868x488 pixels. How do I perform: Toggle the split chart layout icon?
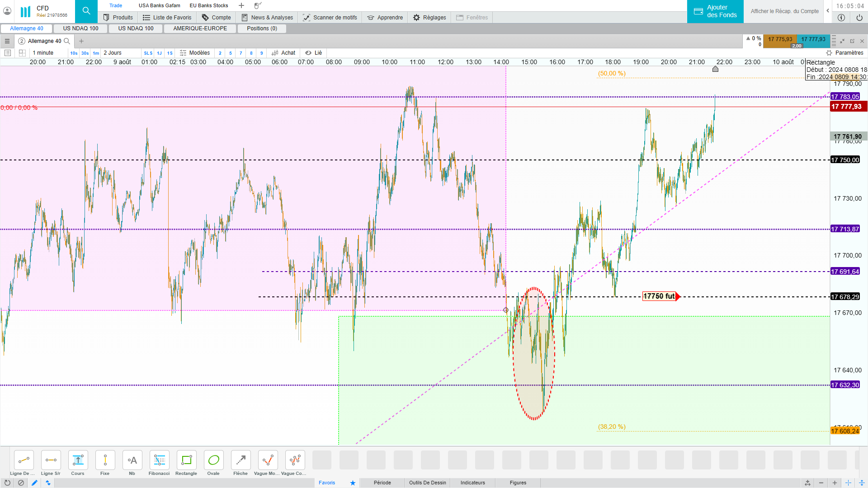(22, 53)
